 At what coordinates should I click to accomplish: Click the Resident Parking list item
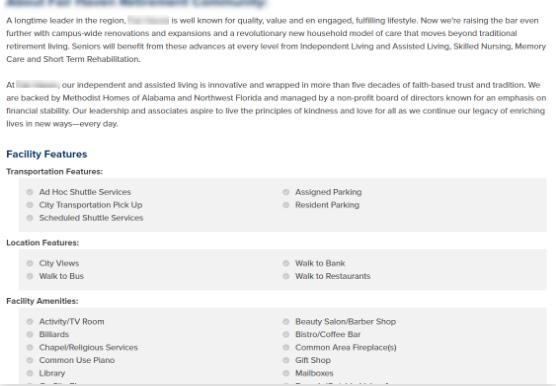point(327,205)
